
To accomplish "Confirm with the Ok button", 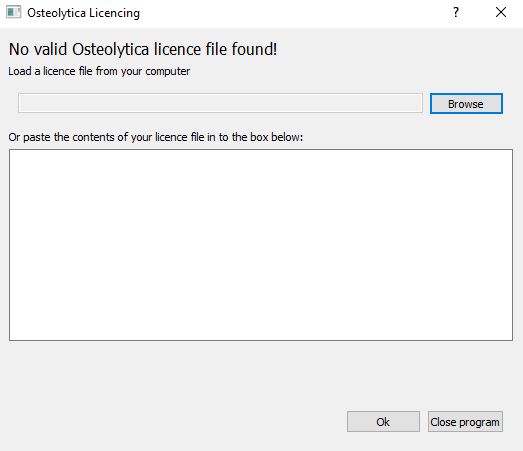I will click(x=383, y=422).
